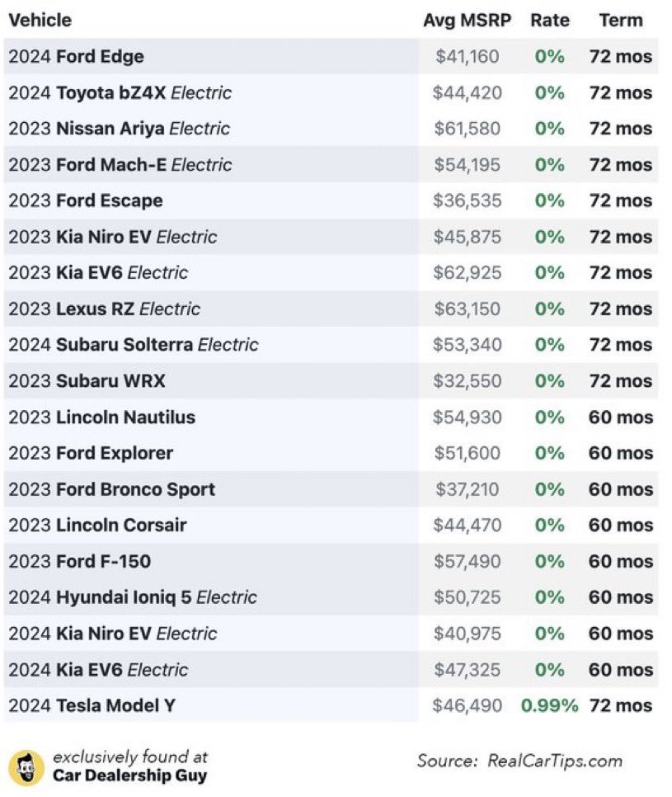Select the 2024 Toyota bZ4X Electric row
The image size is (672, 797).
coord(331,92)
